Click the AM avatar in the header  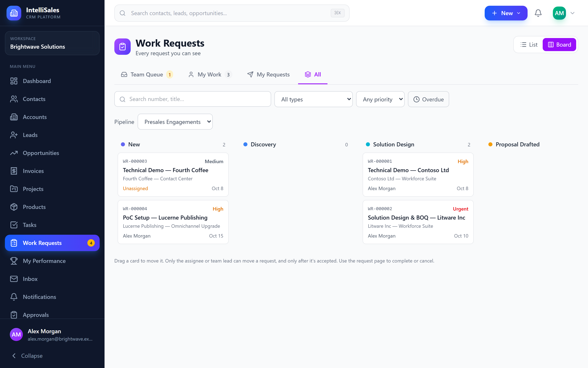click(559, 13)
